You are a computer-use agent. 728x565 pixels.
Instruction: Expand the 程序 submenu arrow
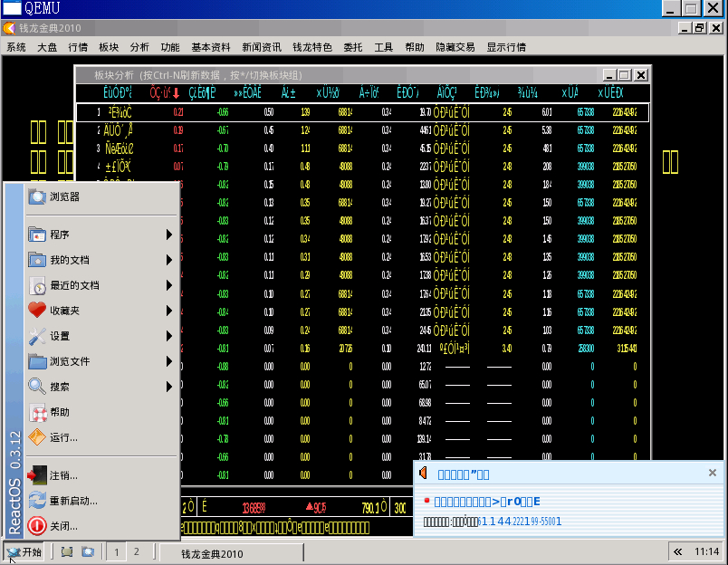click(169, 235)
